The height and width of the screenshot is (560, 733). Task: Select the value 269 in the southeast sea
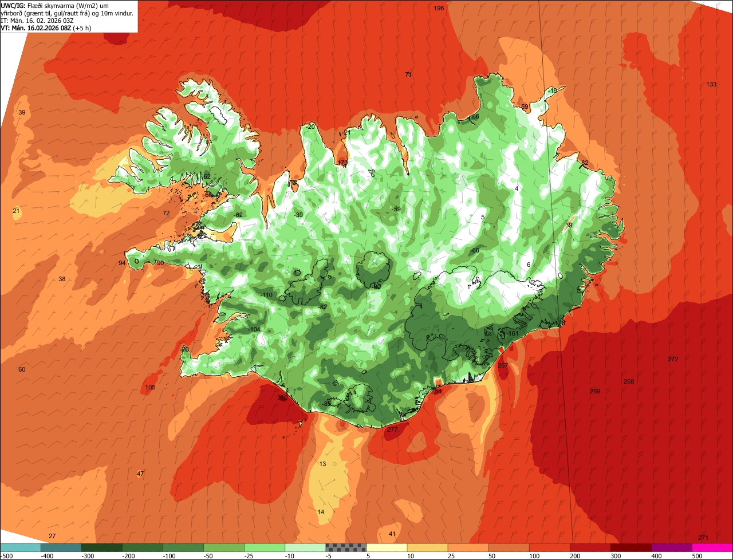pyautogui.click(x=595, y=391)
